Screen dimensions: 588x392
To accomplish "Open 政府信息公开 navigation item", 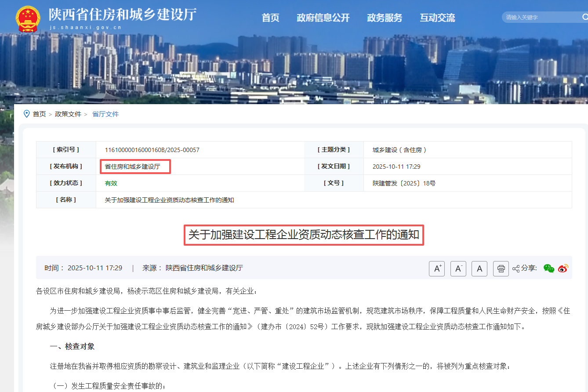I will 323,18.
